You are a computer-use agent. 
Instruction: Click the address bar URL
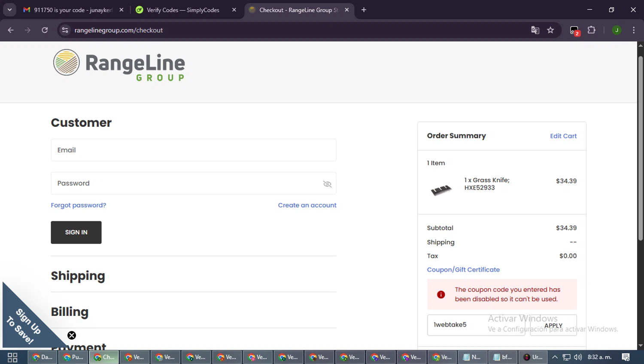click(118, 30)
